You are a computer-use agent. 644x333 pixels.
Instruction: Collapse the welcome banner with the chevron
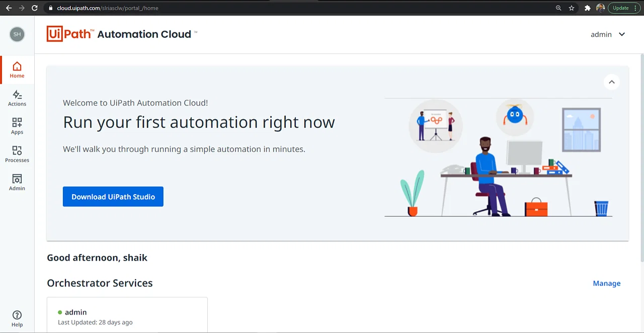pyautogui.click(x=612, y=81)
